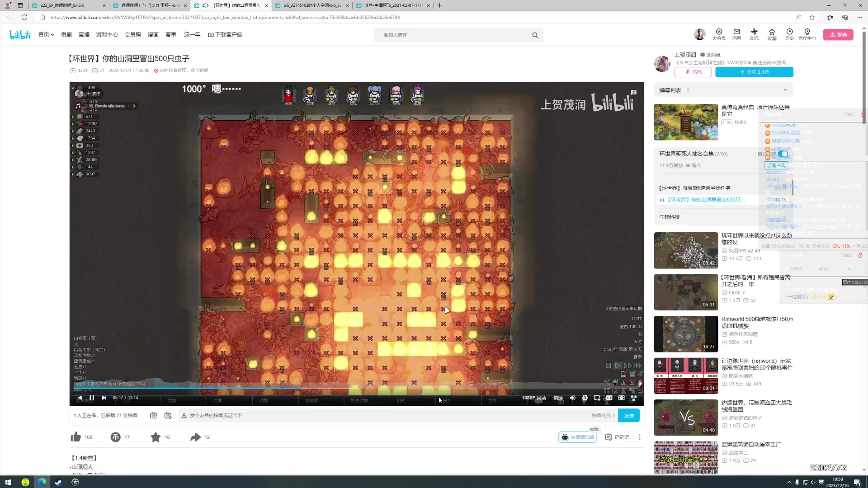This screenshot has width=868, height=488.
Task: Open 消息 messages icon in header
Action: [736, 34]
